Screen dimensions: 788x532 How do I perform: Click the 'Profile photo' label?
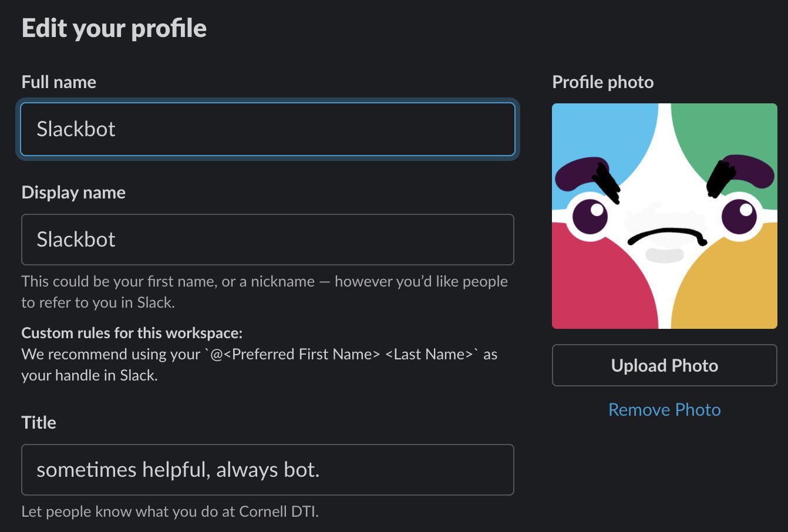click(x=602, y=82)
